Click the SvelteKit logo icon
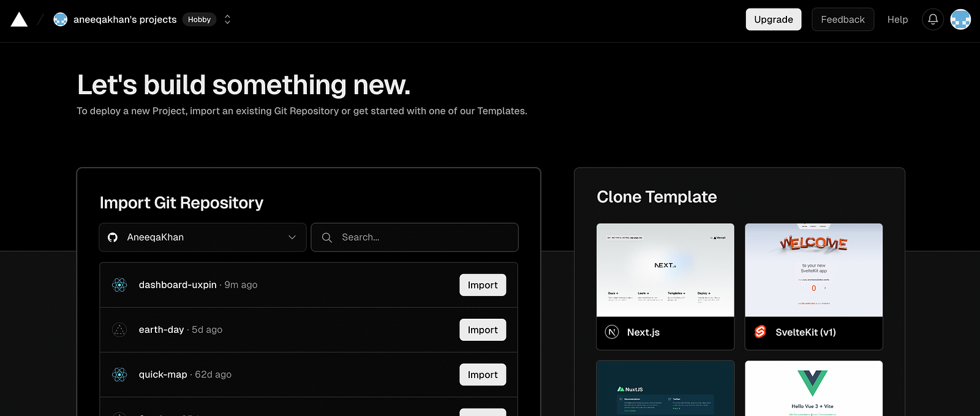 [x=760, y=332]
